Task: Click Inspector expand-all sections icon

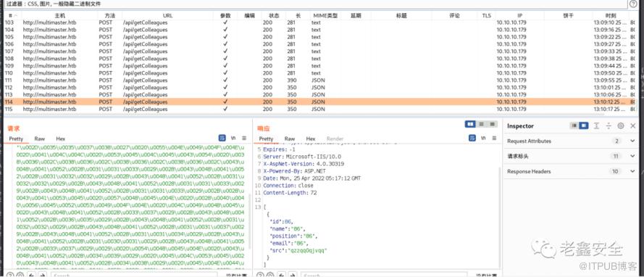Action: click(x=597, y=125)
